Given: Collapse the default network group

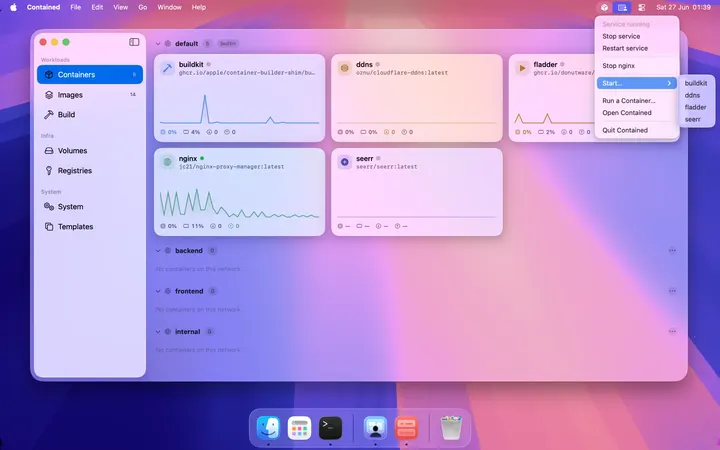Looking at the screenshot, I should [x=158, y=44].
